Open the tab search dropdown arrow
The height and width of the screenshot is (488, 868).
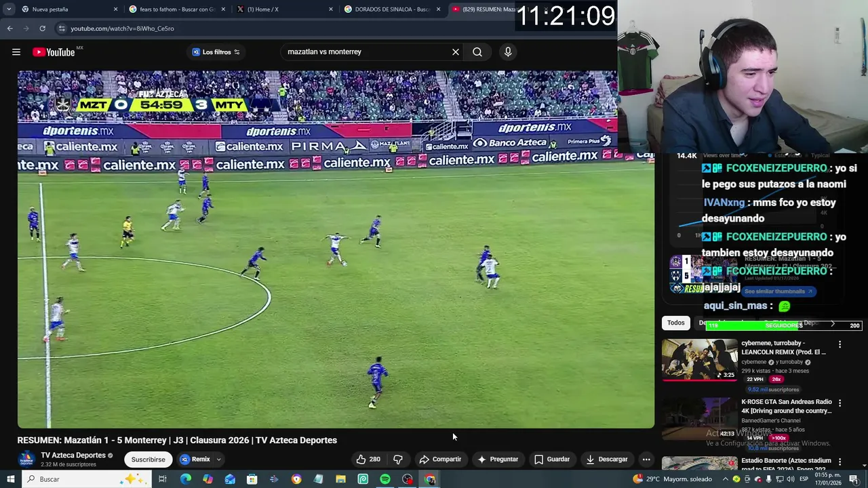[9, 9]
